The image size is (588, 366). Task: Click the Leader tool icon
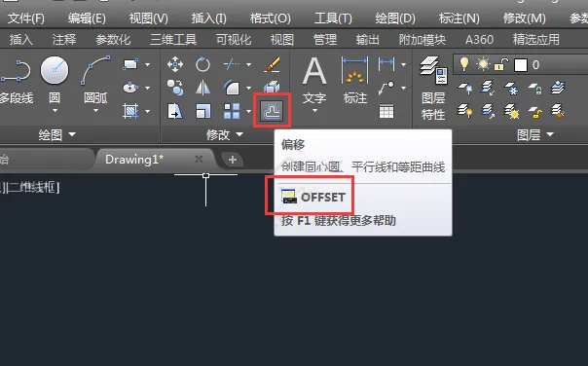pos(386,88)
